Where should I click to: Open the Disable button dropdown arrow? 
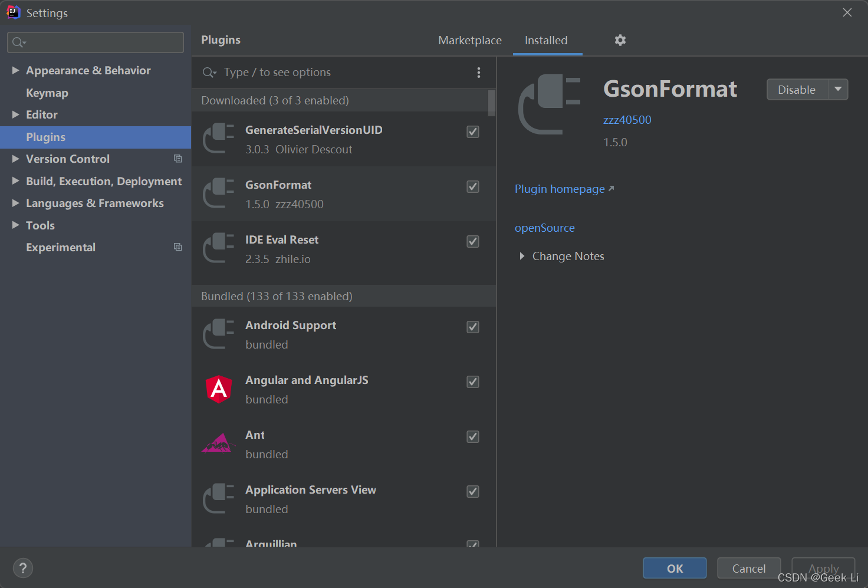click(838, 90)
